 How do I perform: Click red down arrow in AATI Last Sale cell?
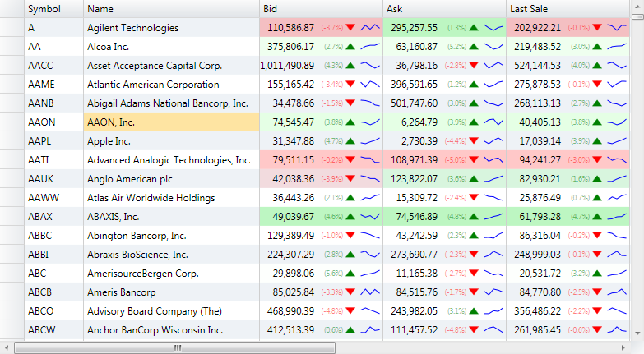coord(598,160)
